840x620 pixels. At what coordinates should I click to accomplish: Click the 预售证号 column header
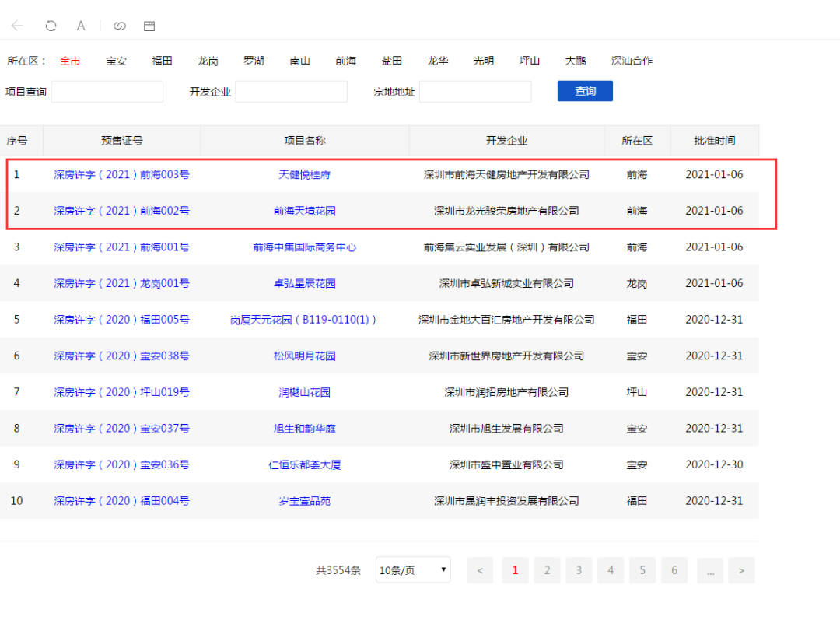tap(121, 140)
